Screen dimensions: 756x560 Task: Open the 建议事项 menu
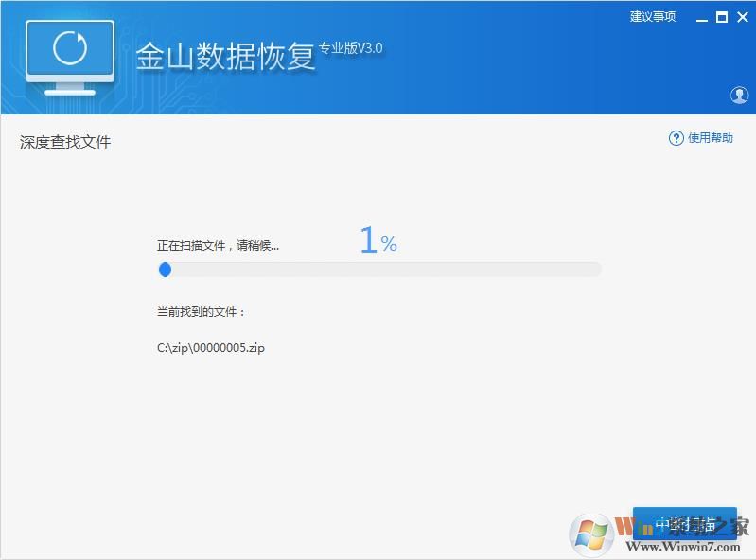(x=652, y=17)
